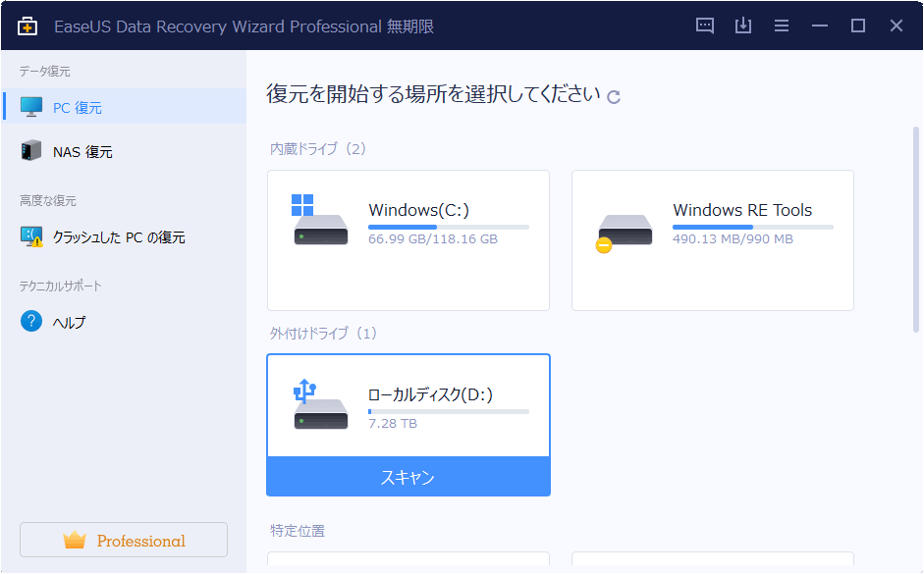This screenshot has height=574, width=924.
Task: Minimize the EaseUS window
Action: pos(820,26)
